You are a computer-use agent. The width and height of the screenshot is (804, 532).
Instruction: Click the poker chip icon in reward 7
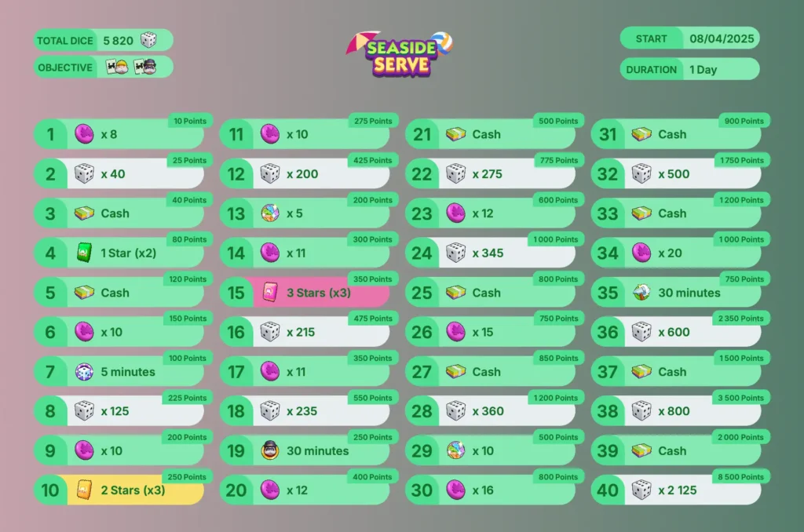tap(84, 372)
